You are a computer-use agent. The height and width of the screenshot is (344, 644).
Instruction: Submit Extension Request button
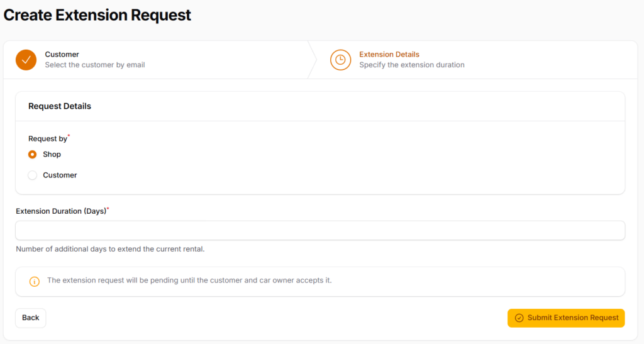[566, 318]
